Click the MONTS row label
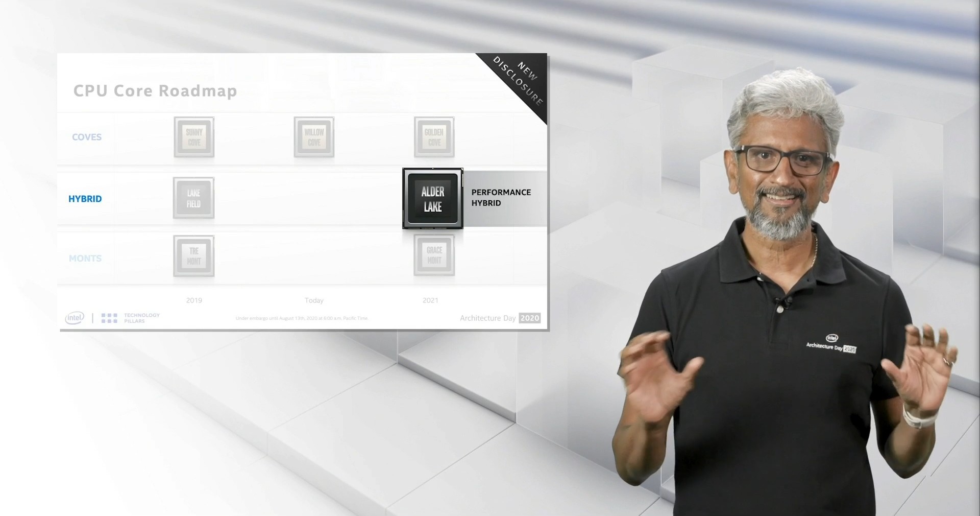The width and height of the screenshot is (980, 516). click(x=85, y=259)
